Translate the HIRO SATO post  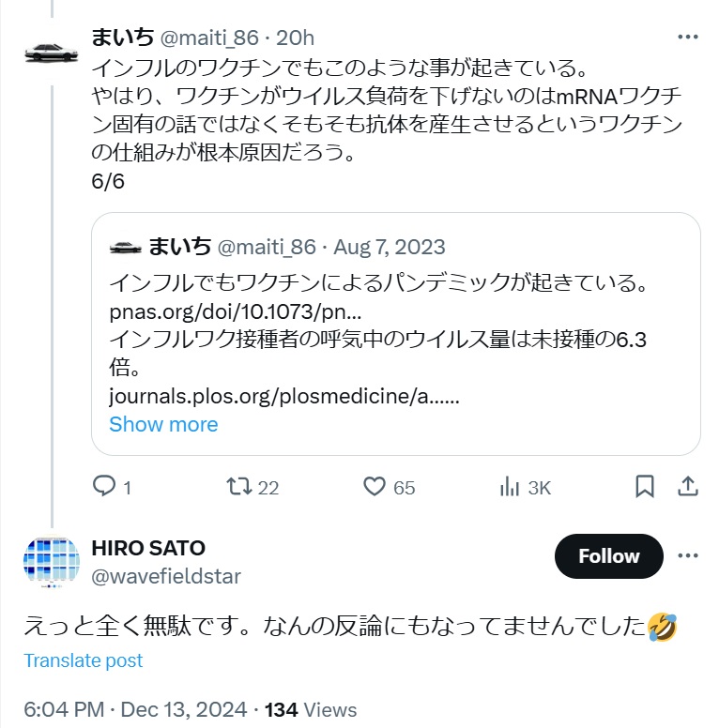(x=84, y=660)
